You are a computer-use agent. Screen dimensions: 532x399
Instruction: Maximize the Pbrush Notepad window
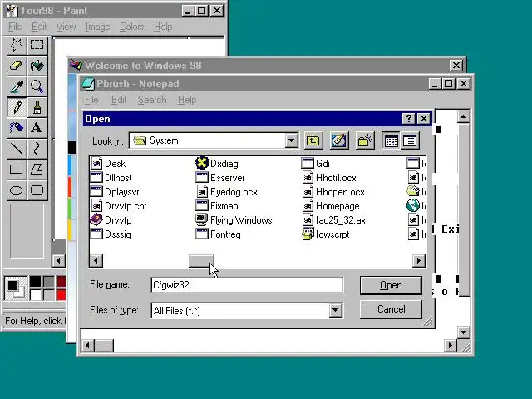(x=448, y=83)
